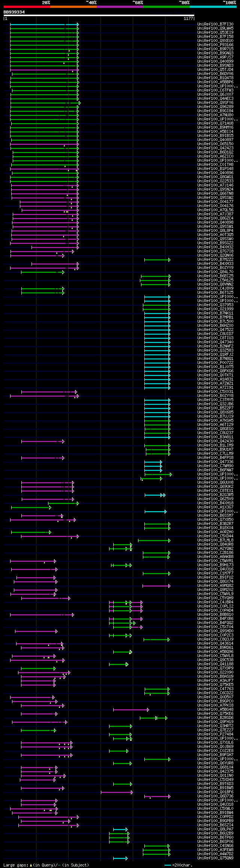This screenshot has height=868, width=240.
Task: Click hit label UniRef100_Q8L8P4
Action: [215, 231]
